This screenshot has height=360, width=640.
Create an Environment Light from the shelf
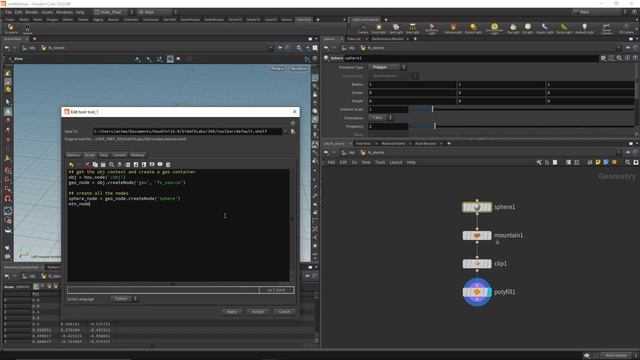494,29
